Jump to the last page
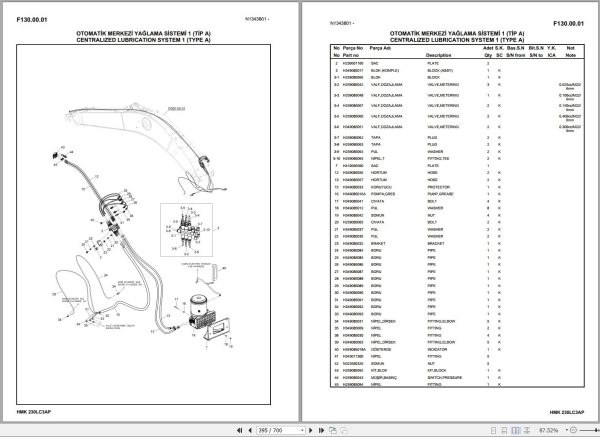600x437 pixels. coord(321,430)
